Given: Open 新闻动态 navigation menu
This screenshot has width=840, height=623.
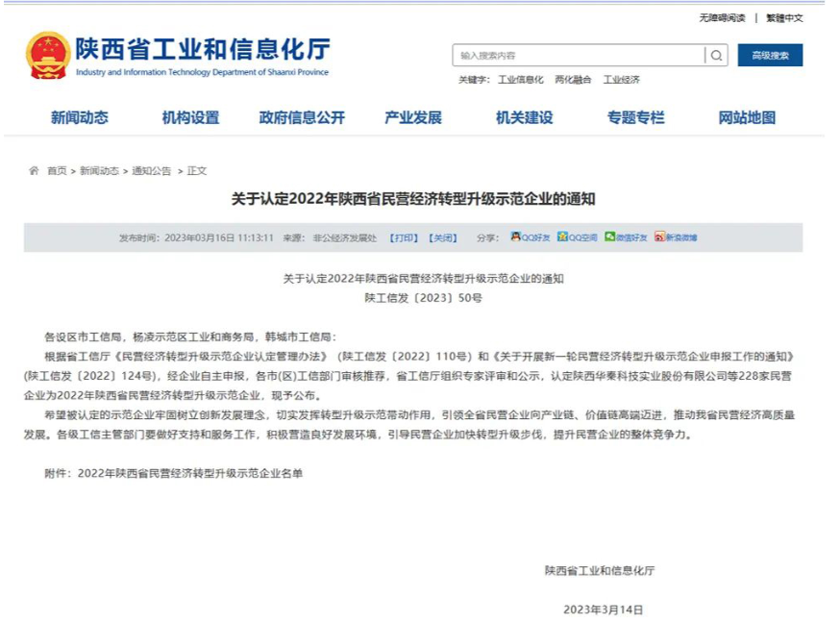Looking at the screenshot, I should coord(80,118).
